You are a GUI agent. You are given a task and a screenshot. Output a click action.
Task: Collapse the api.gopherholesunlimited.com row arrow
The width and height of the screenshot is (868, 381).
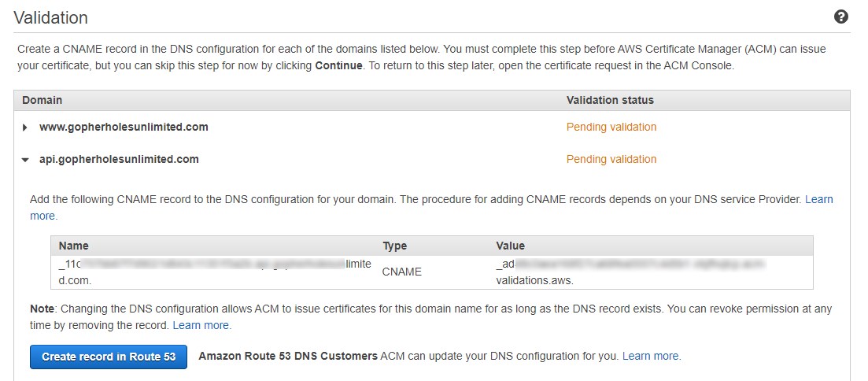point(25,160)
